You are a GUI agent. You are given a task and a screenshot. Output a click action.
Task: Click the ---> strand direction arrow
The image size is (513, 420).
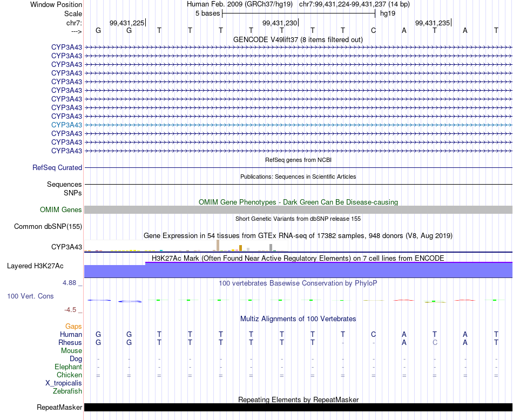pos(76,31)
